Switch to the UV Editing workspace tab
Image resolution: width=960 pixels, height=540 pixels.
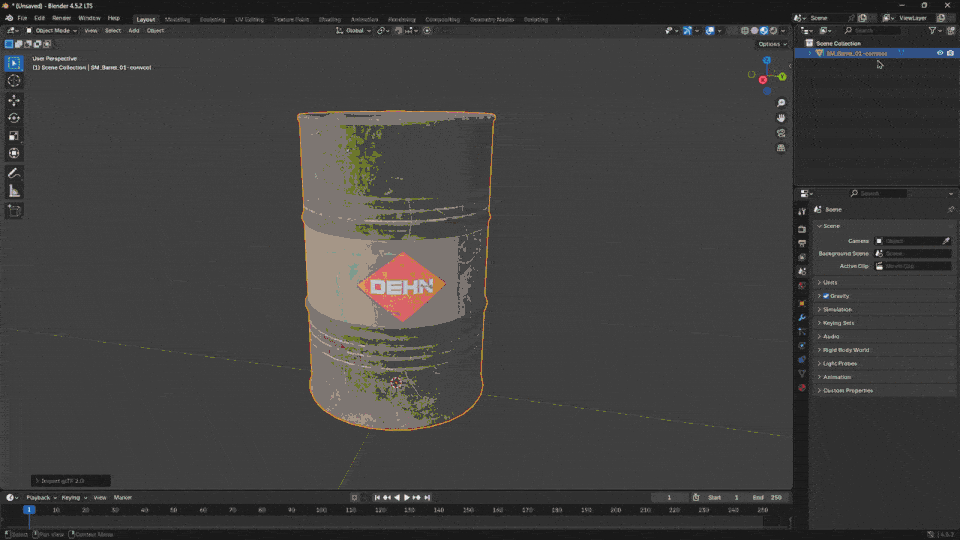coord(249,19)
